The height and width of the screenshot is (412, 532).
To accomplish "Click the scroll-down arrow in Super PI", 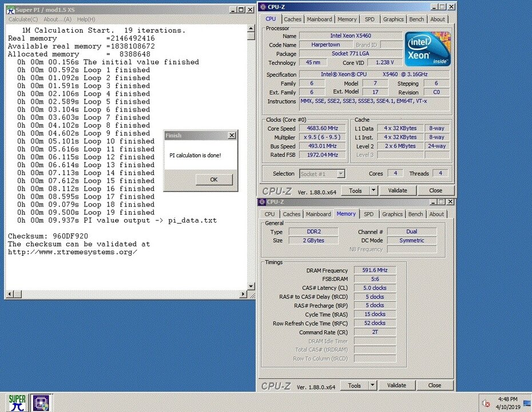I will click(251, 286).
